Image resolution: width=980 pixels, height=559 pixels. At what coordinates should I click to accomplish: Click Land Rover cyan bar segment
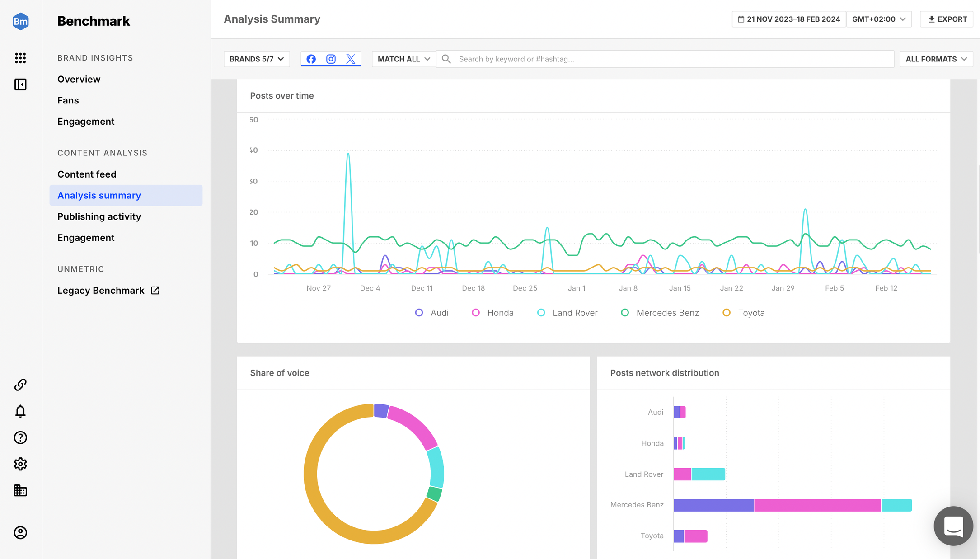coord(708,474)
